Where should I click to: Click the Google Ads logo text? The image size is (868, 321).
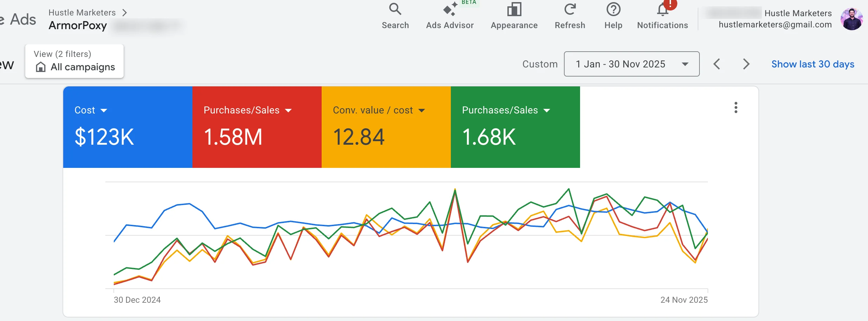[18, 19]
